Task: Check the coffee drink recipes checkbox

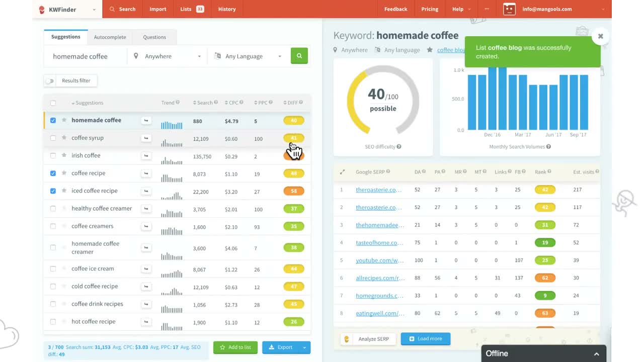Action: [x=53, y=304]
